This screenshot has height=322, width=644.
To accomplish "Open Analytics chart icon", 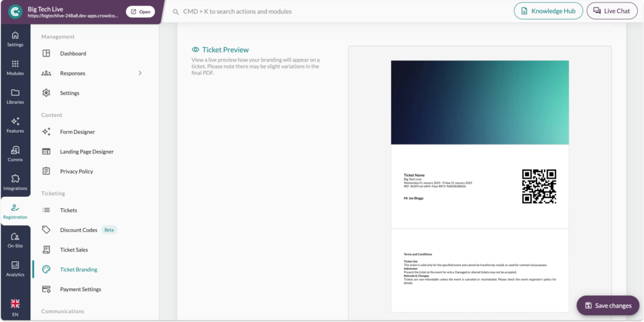I will (x=15, y=265).
